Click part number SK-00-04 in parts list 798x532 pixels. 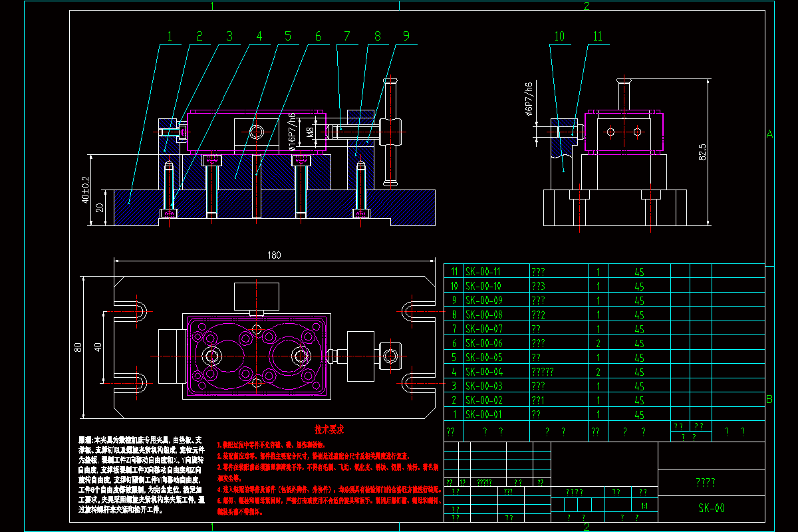(483, 372)
